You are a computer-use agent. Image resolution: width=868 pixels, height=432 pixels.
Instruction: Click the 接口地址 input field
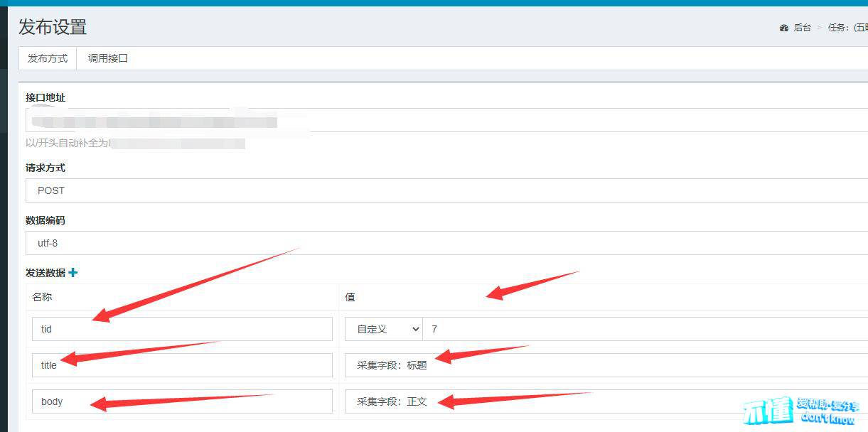[446, 120]
